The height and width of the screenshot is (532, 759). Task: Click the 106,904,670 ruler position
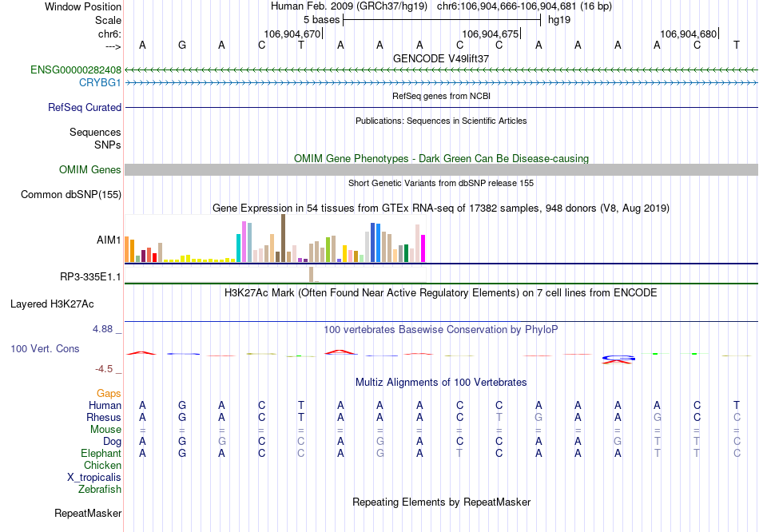click(293, 34)
